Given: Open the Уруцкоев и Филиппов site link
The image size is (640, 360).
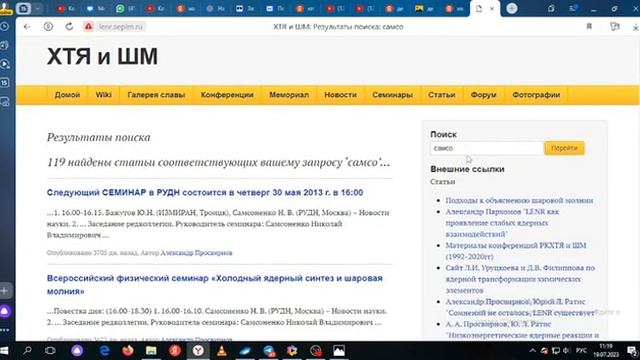Looking at the screenshot, I should (x=520, y=279).
